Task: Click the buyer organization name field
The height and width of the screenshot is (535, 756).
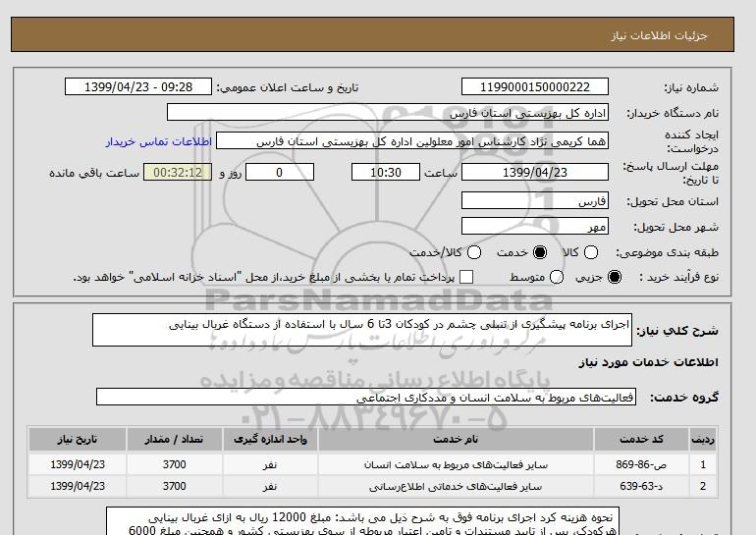Action: point(388,112)
